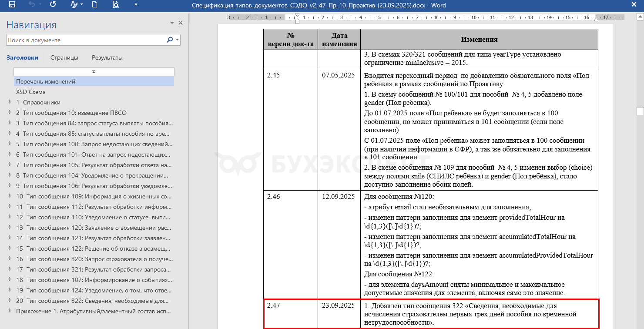The width and height of the screenshot is (644, 329).
Task: Click the '№ версии док-та' table header
Action: click(x=291, y=40)
